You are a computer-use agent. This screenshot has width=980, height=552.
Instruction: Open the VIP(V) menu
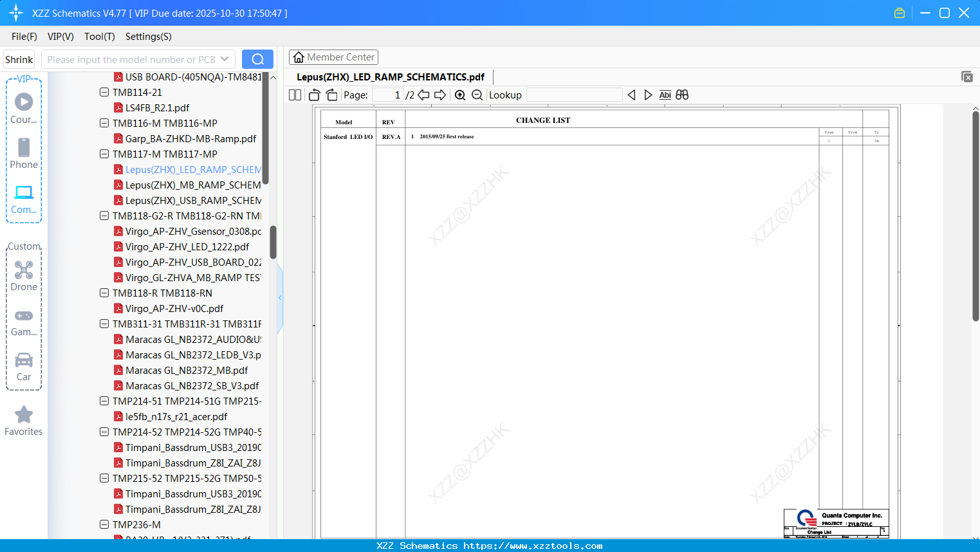pyautogui.click(x=60, y=37)
